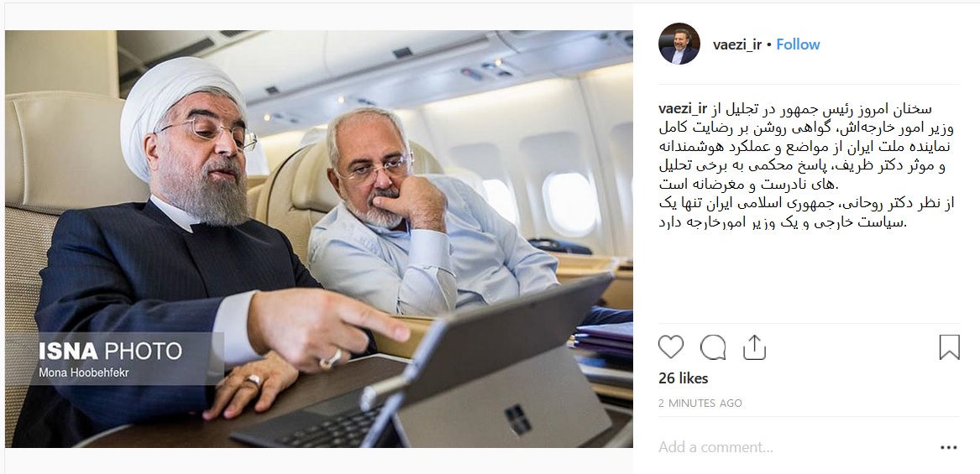The width and height of the screenshot is (980, 474).
Task: Click the ISNA PHOTO watermark on the image
Action: pyautogui.click(x=111, y=351)
